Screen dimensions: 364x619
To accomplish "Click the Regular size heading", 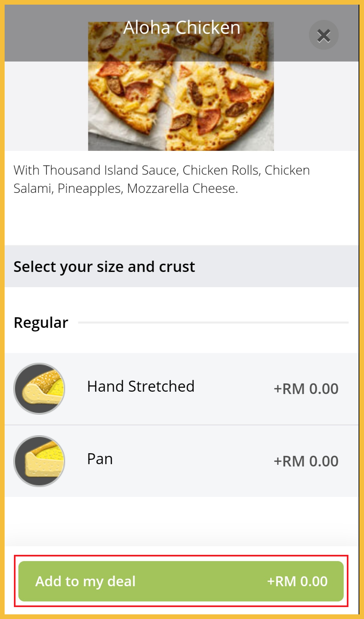I will tap(41, 323).
